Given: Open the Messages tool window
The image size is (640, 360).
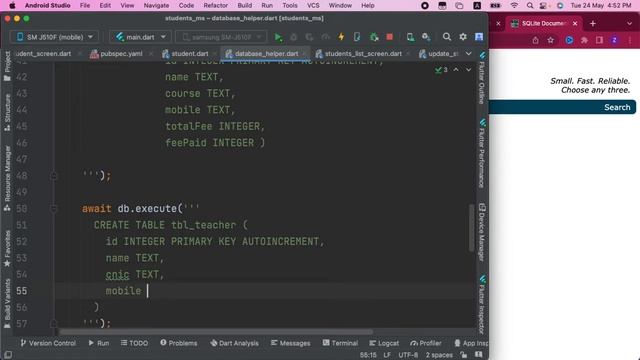Looking at the screenshot, I should (290, 343).
